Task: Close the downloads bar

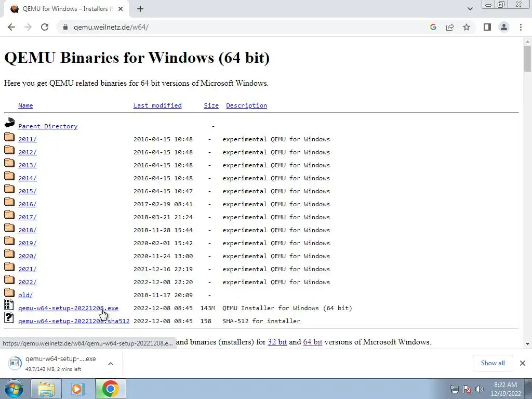Action: pyautogui.click(x=523, y=363)
